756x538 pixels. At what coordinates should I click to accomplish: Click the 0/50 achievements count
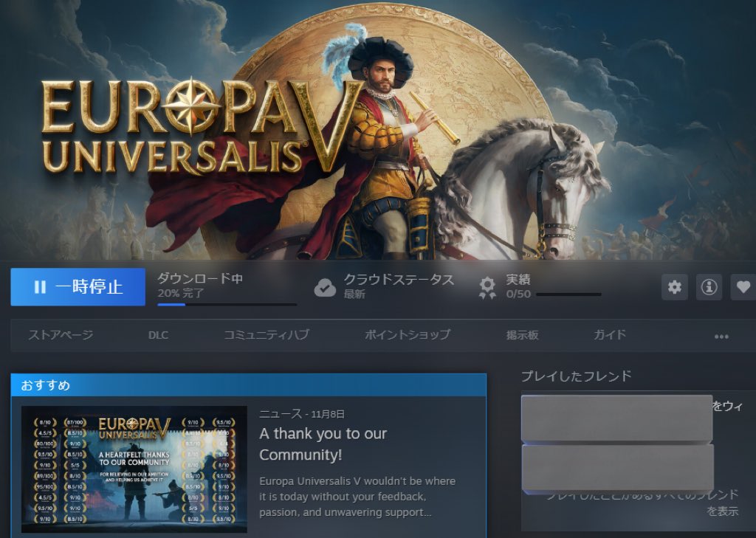point(518,294)
